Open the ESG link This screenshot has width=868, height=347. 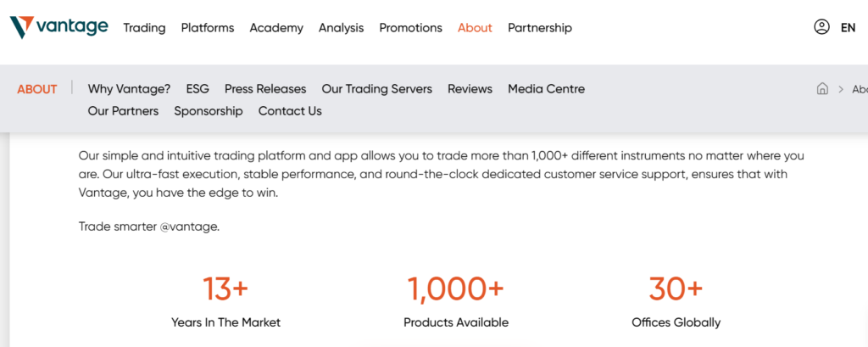click(198, 89)
